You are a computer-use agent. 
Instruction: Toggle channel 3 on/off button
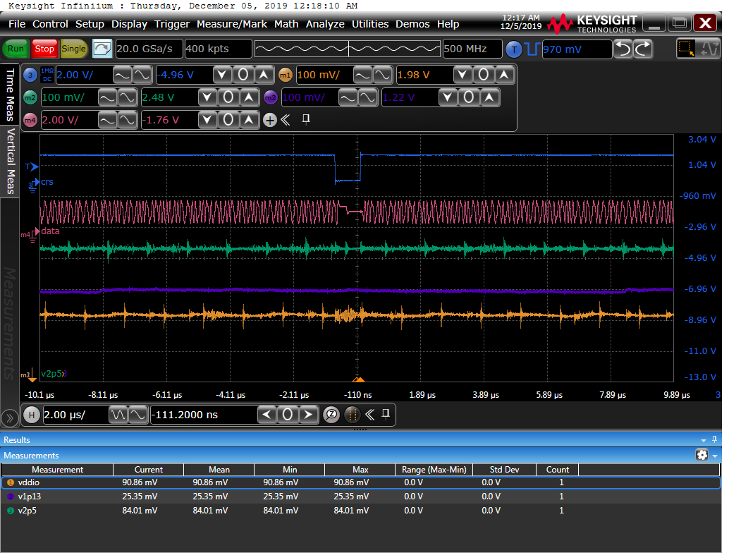(x=30, y=75)
